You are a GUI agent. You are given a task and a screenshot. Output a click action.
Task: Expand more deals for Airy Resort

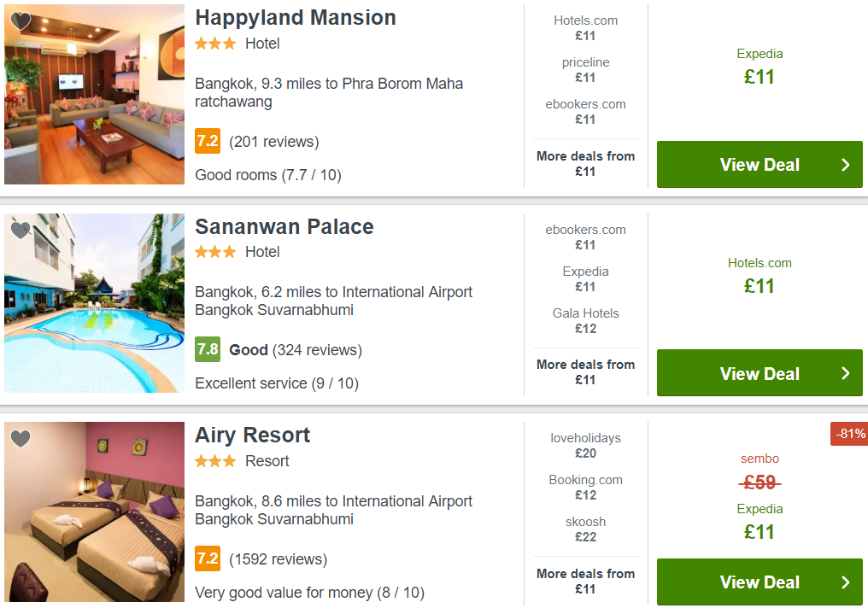point(586,582)
